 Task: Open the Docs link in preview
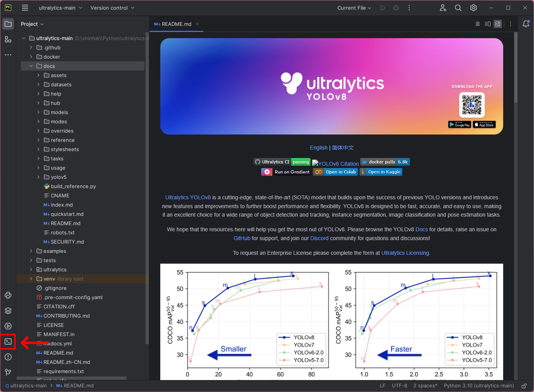click(421, 229)
